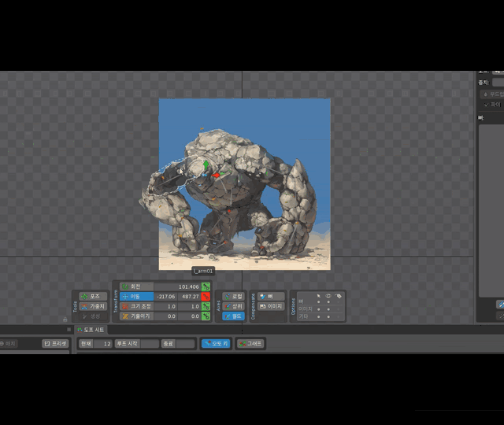Activate the 회전 (Rotate) transform tool
The height and width of the screenshot is (425, 504).
tap(136, 286)
